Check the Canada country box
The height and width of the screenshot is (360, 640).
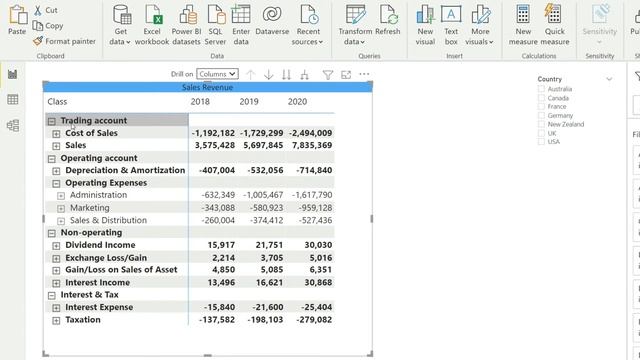[x=541, y=98]
